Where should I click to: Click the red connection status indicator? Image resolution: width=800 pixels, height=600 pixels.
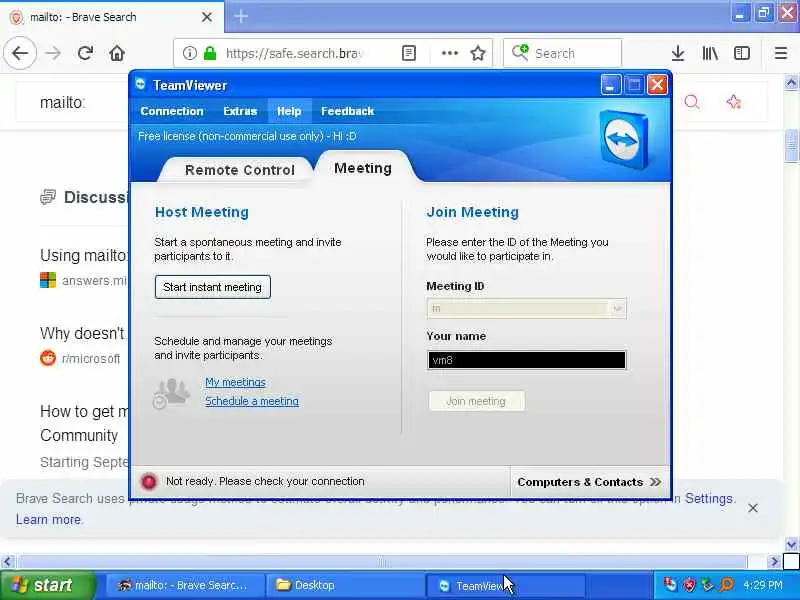point(149,482)
